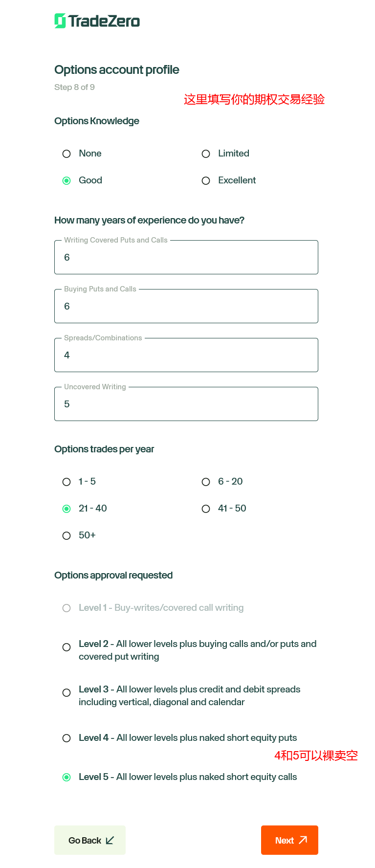Request Level 2 options approval
This screenshot has width=375, height=868.
click(x=66, y=647)
